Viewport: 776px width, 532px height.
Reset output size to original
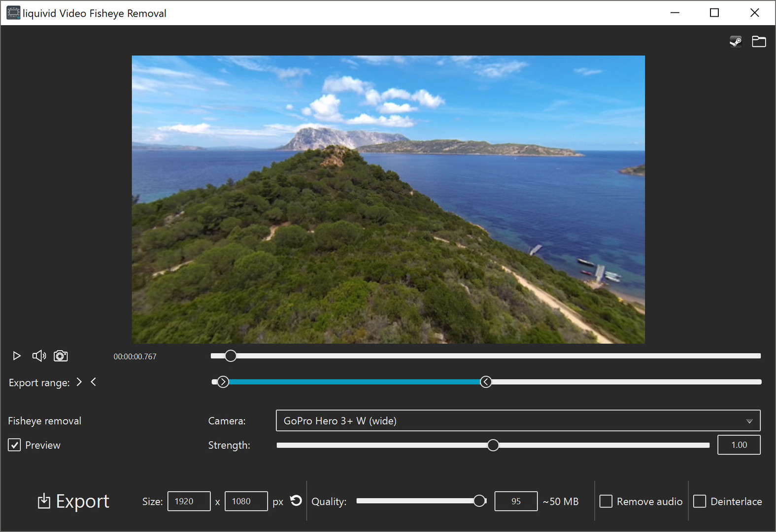coord(296,500)
